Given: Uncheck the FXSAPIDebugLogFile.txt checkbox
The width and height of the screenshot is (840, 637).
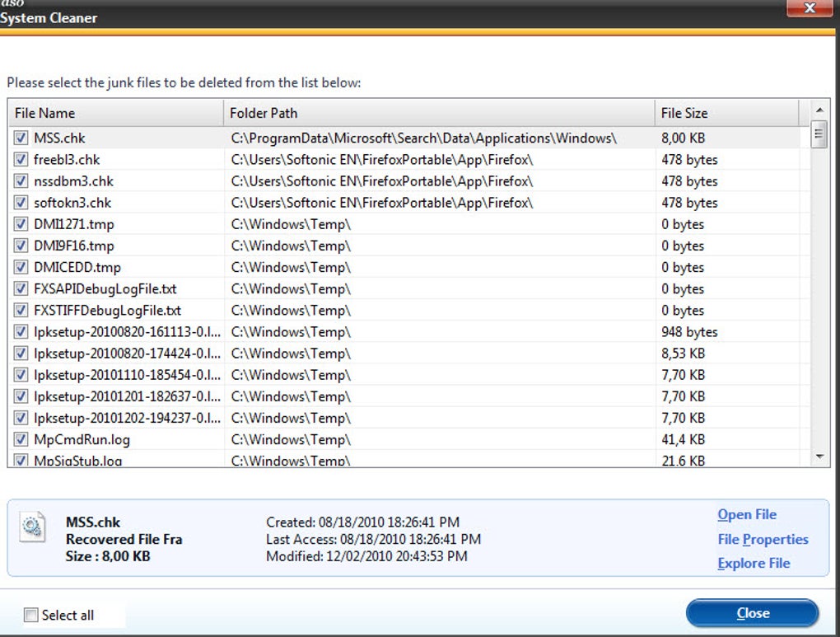Looking at the screenshot, I should point(21,288).
